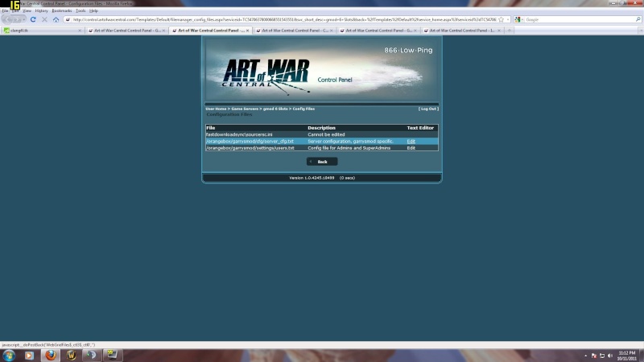This screenshot has height=362, width=644.
Task: Click "Config file for Admins and SuperAdmins" description
Action: click(349, 148)
